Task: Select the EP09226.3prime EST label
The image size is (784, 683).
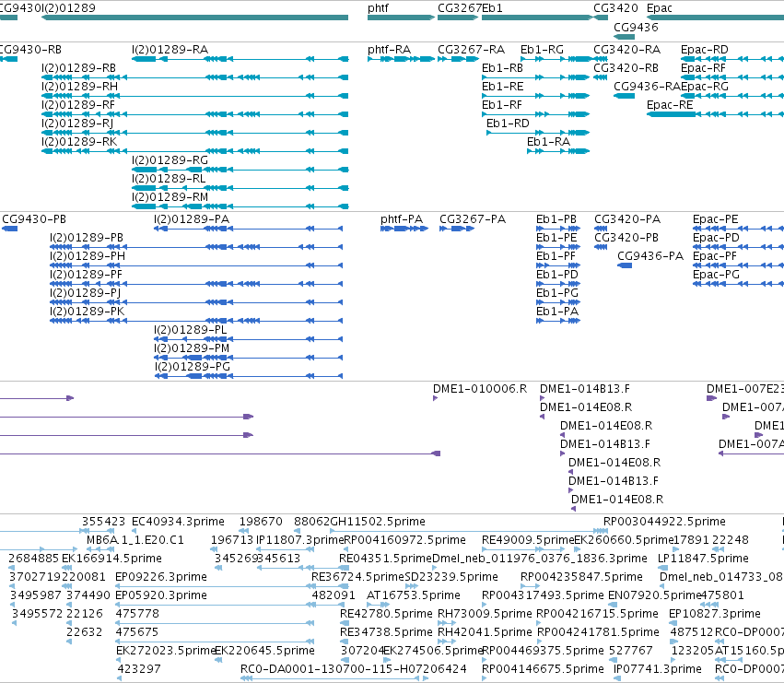Action: pos(161,577)
